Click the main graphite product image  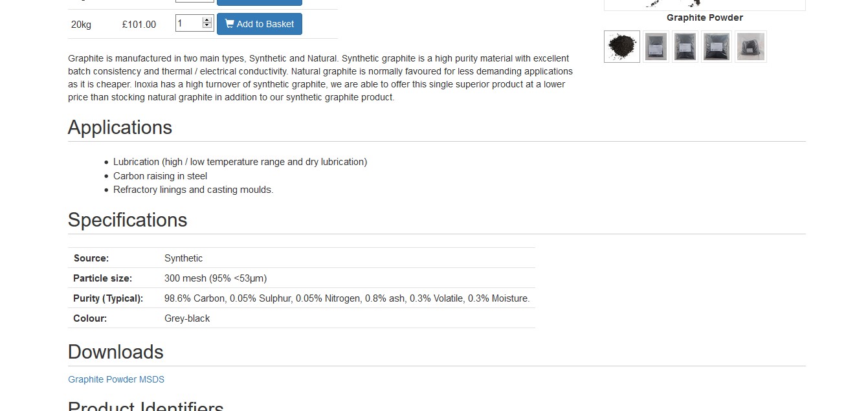point(704,5)
